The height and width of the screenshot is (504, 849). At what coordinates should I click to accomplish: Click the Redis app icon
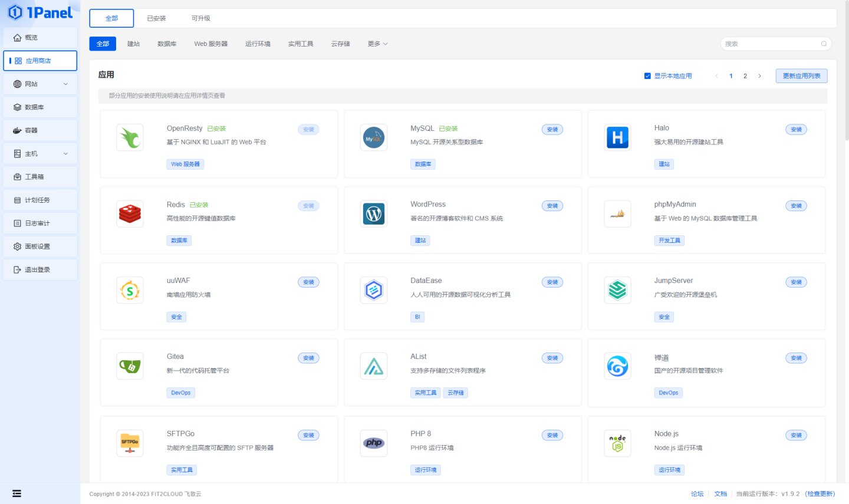click(130, 214)
